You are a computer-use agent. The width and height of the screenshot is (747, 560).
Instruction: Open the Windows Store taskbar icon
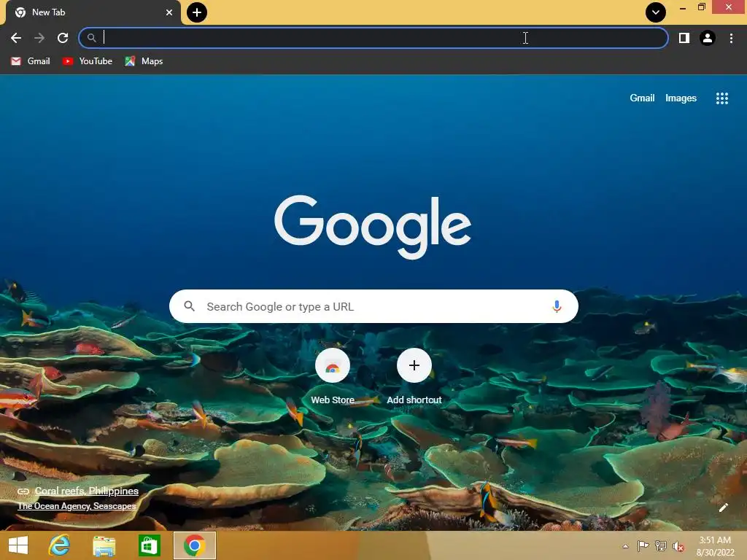pyautogui.click(x=149, y=545)
